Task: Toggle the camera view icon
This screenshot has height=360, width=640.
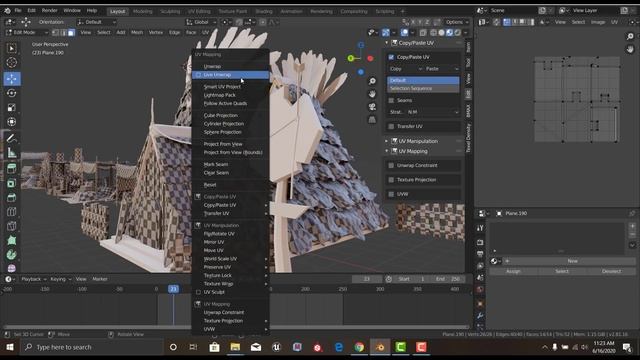Action: [x=372, y=107]
